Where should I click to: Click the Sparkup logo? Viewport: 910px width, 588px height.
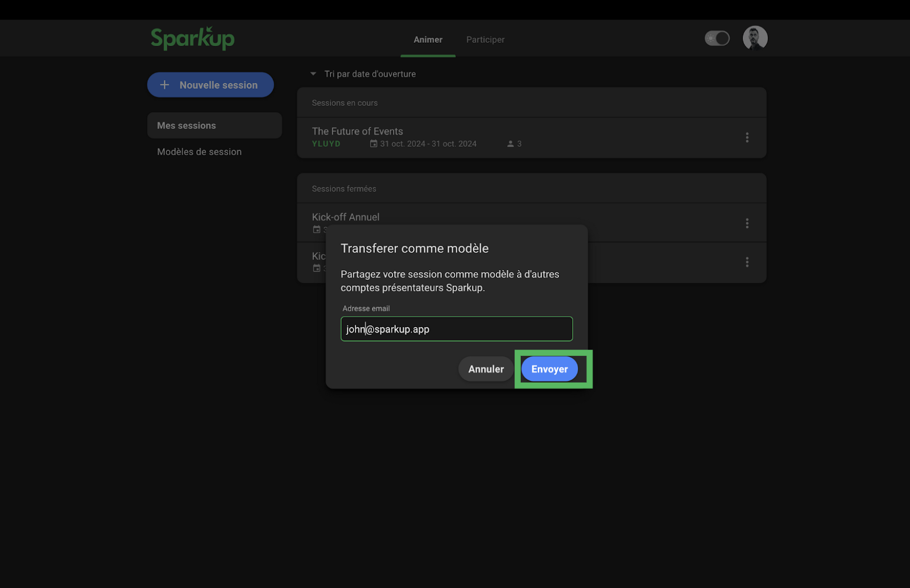tap(192, 39)
